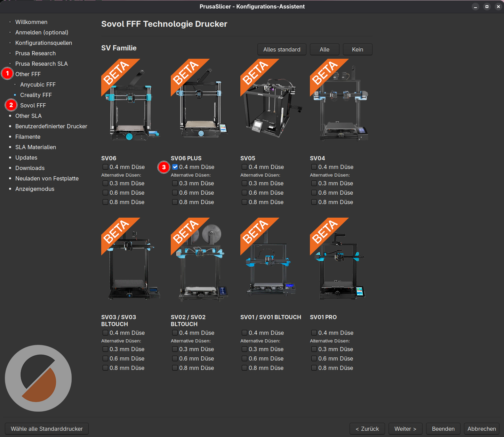Tick 0.8 mm Düse for SV04
Viewport: 504px width, 437px height.
coord(314,202)
